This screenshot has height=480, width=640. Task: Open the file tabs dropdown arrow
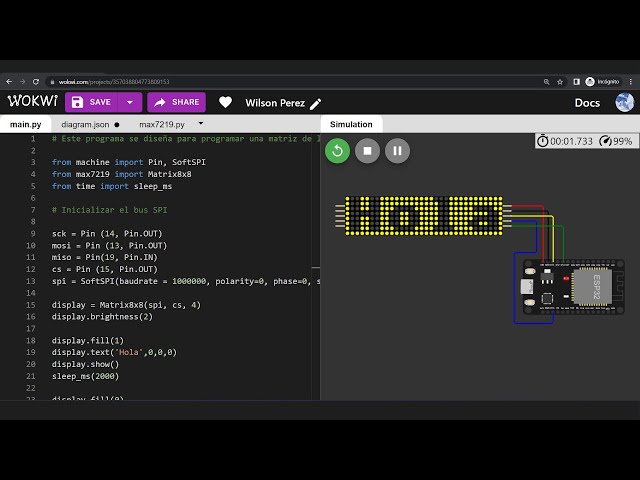[x=200, y=123]
